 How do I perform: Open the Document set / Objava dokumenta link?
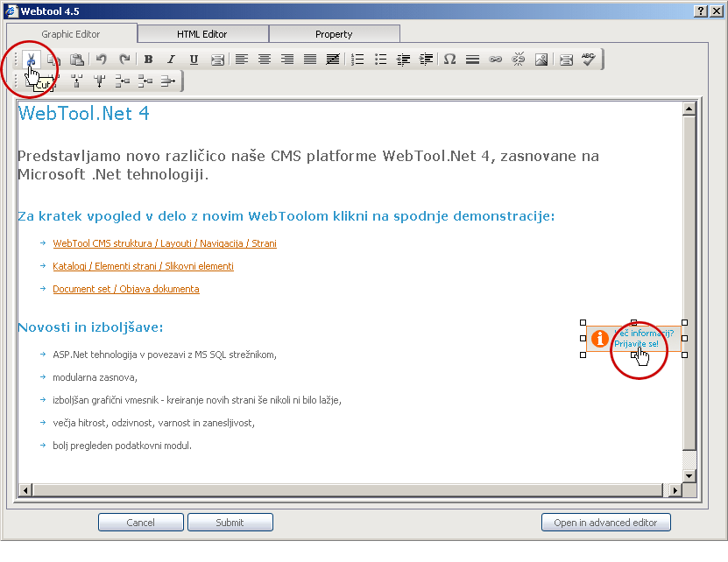pyautogui.click(x=125, y=289)
